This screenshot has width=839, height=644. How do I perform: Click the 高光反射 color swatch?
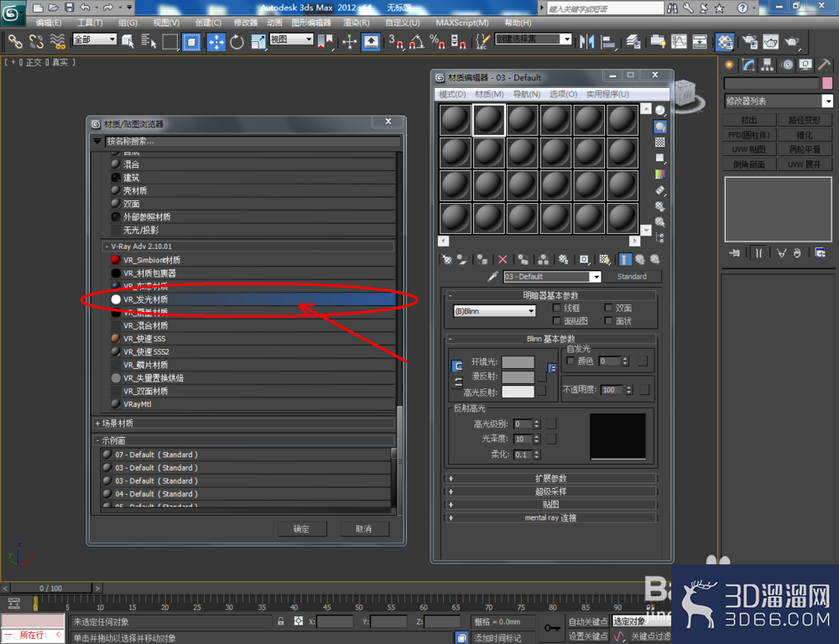coord(518,392)
